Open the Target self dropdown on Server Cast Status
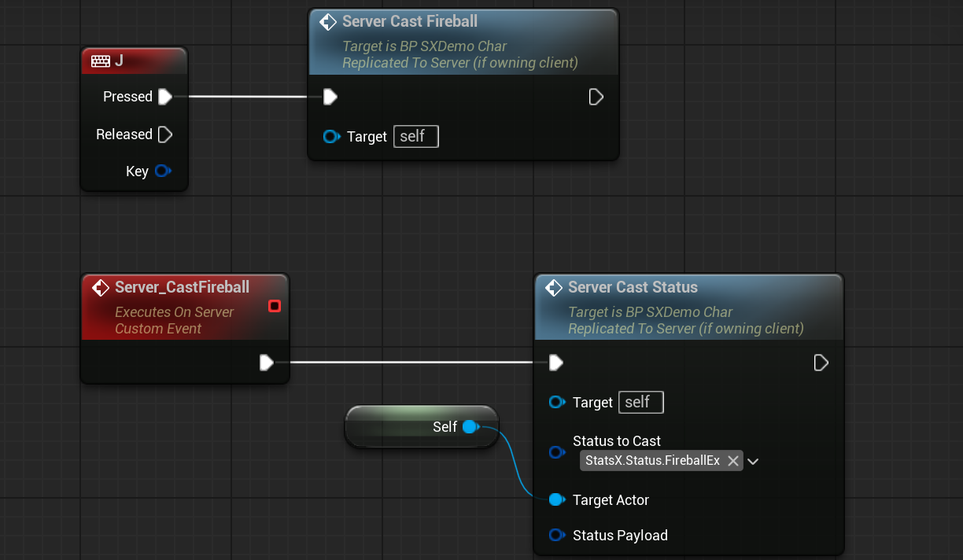 point(640,402)
